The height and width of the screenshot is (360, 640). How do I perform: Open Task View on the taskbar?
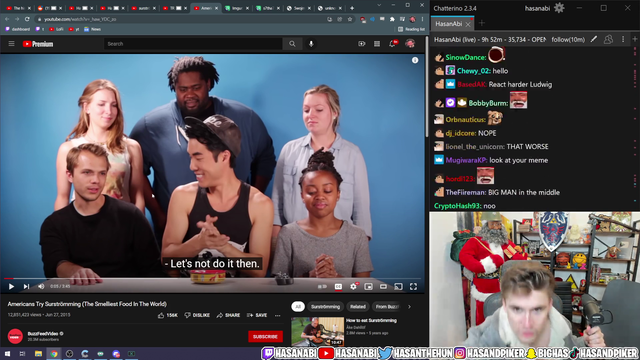tap(22, 353)
